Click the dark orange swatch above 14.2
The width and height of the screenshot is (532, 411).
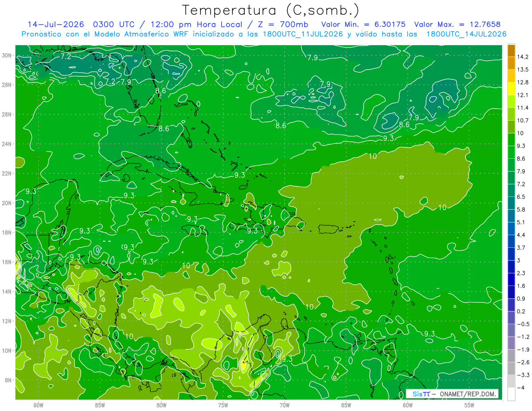(511, 51)
